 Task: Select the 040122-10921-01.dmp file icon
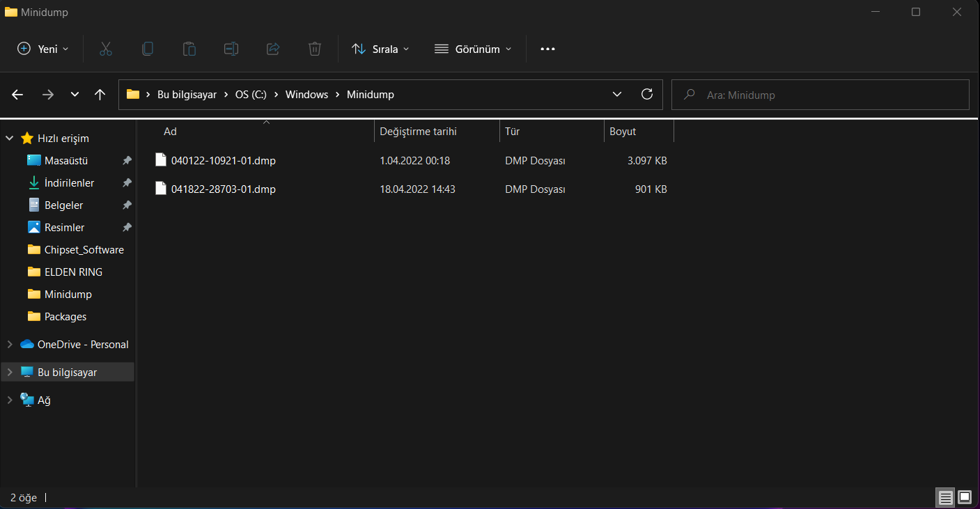click(161, 160)
